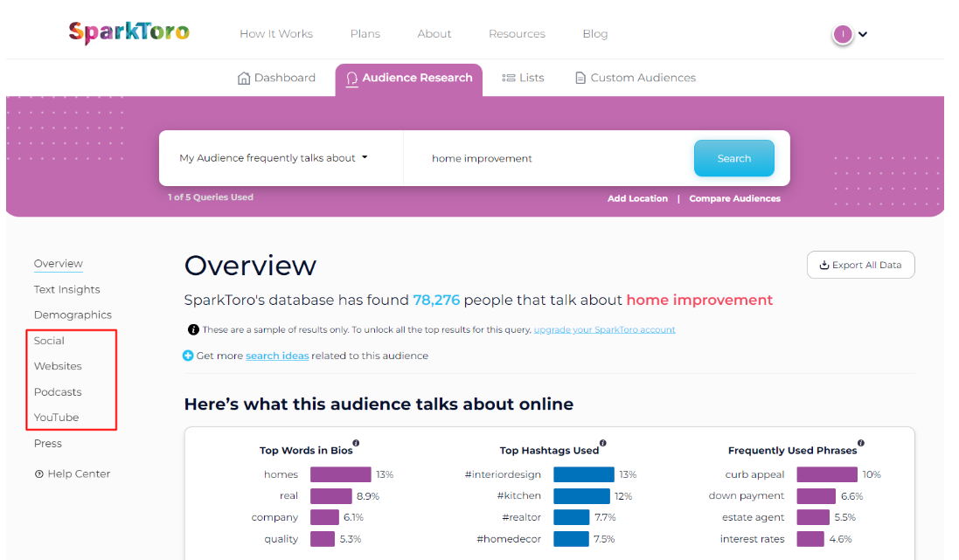Screen dimensions: 959x560
Task: Expand the account menu chevron
Action: pos(863,34)
